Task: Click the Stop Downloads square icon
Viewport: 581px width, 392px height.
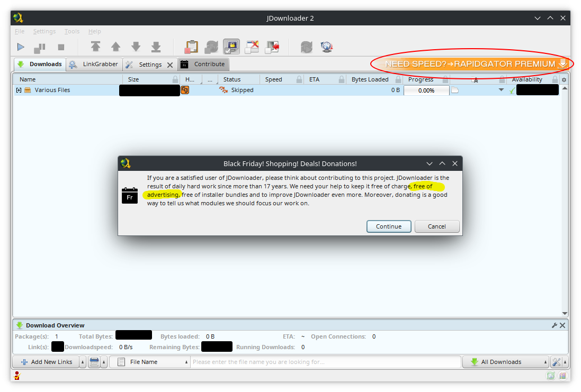Action: point(61,47)
